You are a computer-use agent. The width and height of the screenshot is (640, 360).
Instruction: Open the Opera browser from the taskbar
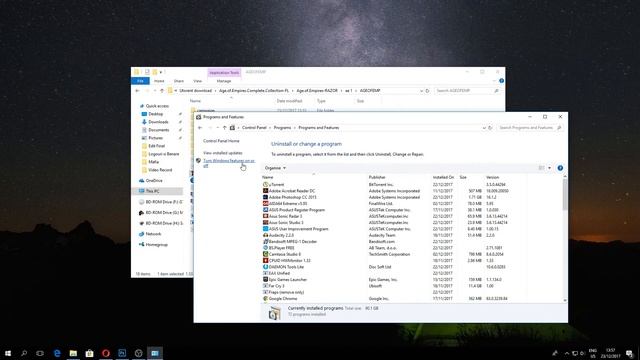coord(106,353)
